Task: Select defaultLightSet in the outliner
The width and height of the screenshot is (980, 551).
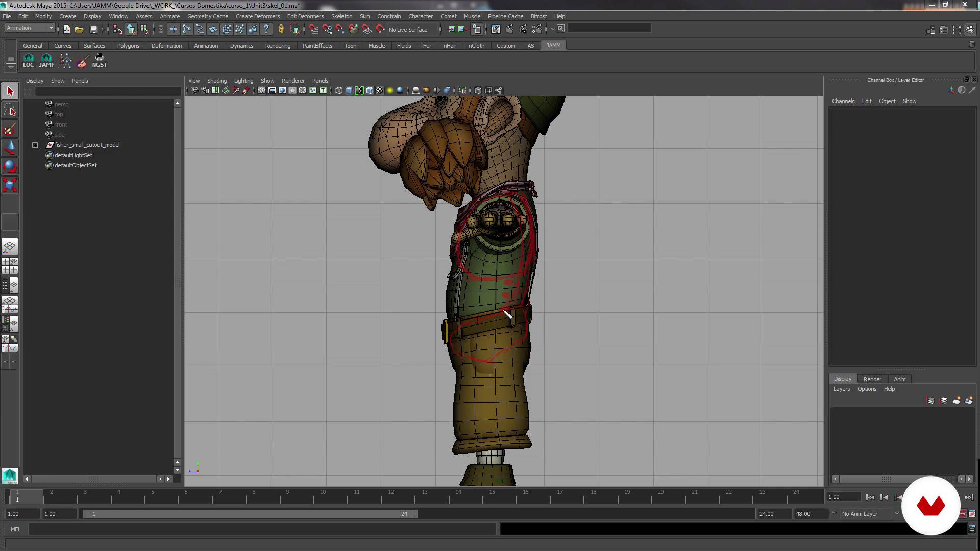Action: pos(73,155)
